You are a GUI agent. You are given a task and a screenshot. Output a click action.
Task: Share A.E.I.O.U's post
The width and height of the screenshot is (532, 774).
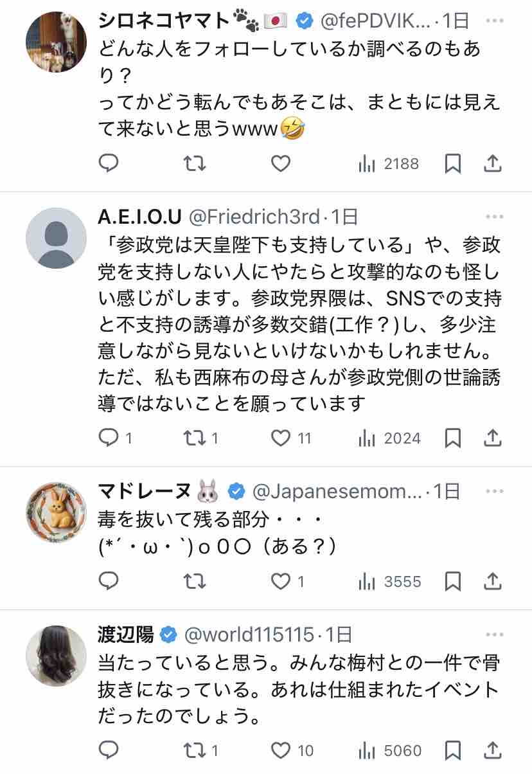(492, 438)
